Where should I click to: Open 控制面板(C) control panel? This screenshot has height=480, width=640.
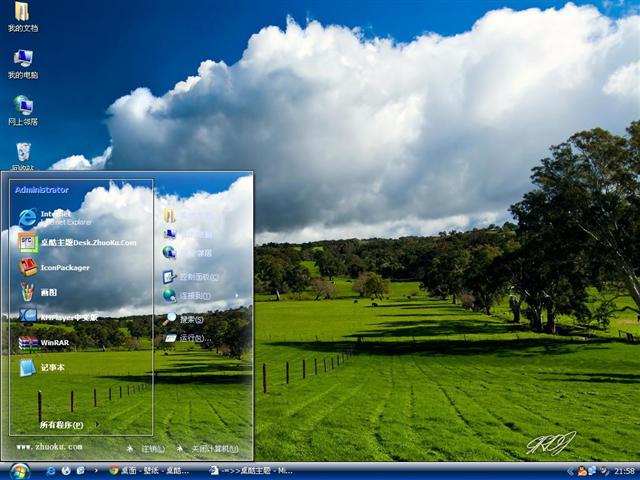tap(191, 277)
